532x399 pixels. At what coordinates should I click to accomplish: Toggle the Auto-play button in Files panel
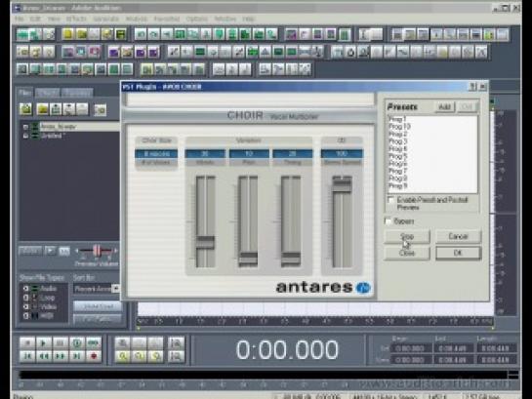[30, 251]
